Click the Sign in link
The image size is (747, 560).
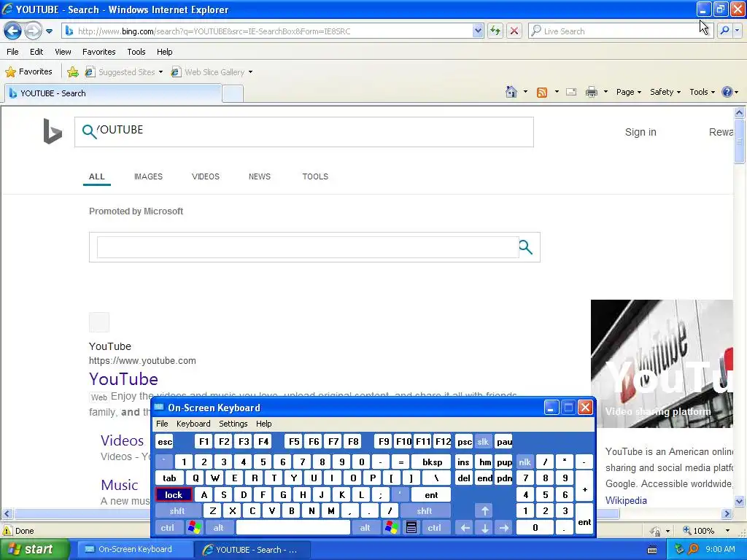pyautogui.click(x=640, y=133)
